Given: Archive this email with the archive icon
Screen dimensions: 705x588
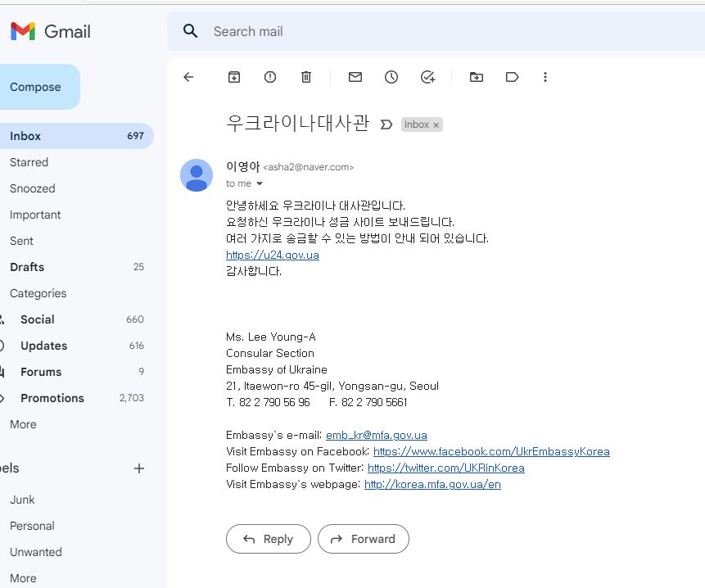Looking at the screenshot, I should [x=234, y=77].
